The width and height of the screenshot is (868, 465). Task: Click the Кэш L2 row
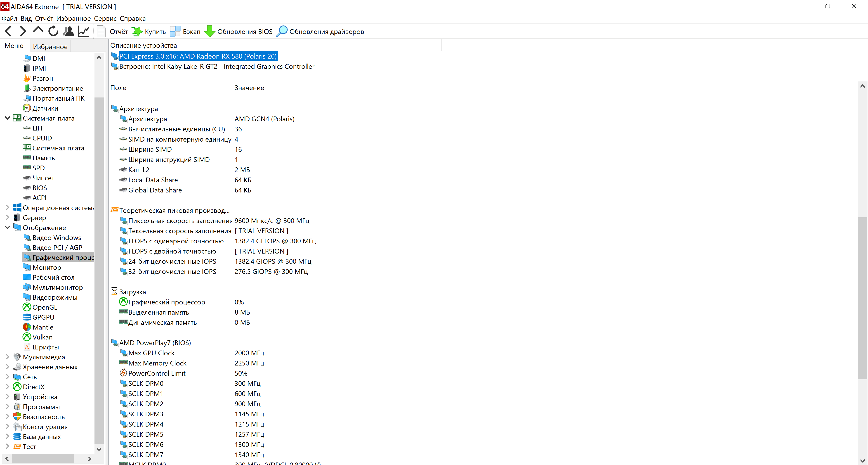pyautogui.click(x=185, y=170)
